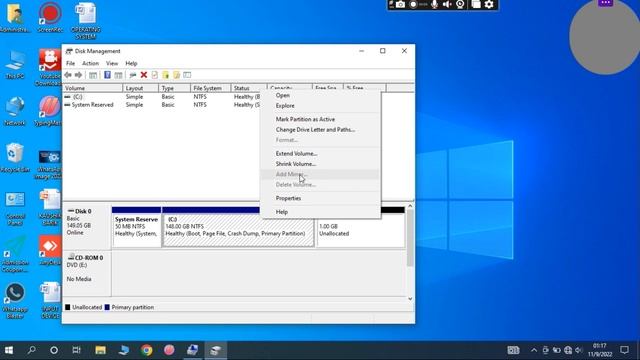Toggle the speaker audio in recorder bar
The image size is (640, 360).
pos(447,4)
